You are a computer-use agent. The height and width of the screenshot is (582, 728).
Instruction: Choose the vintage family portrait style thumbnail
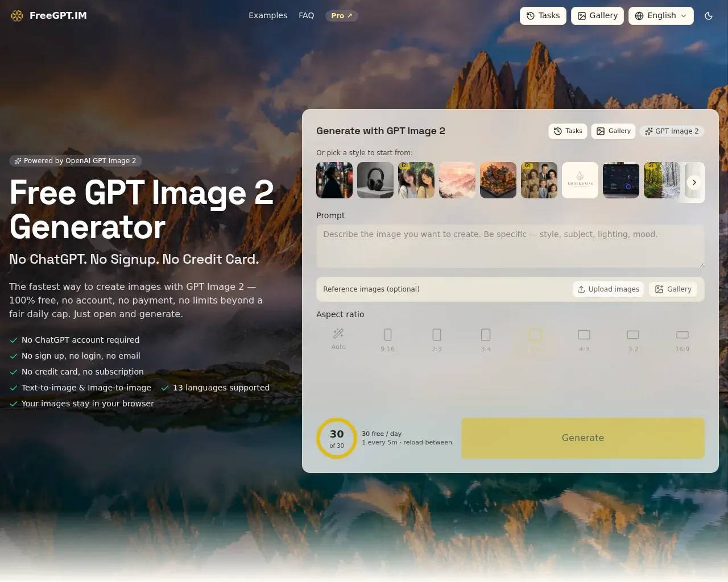coord(539,180)
